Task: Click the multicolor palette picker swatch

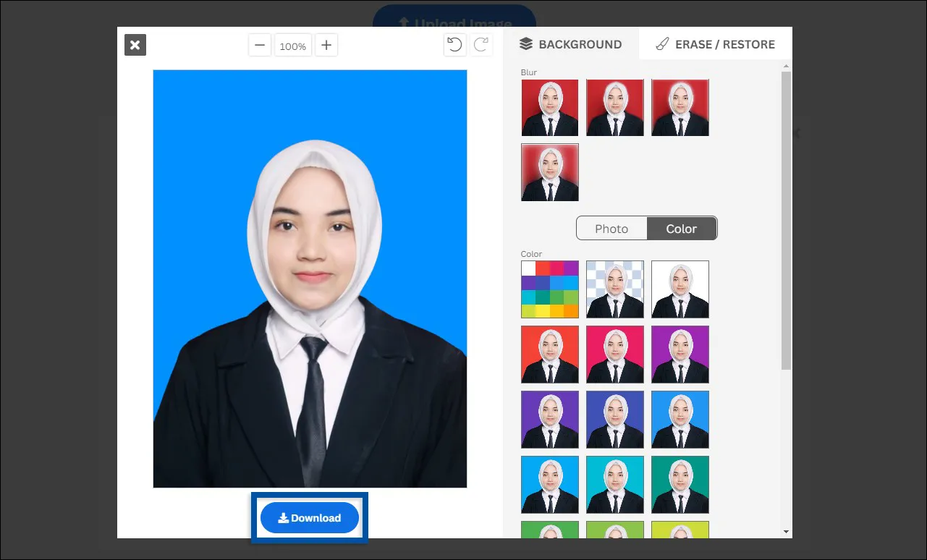Action: [549, 289]
